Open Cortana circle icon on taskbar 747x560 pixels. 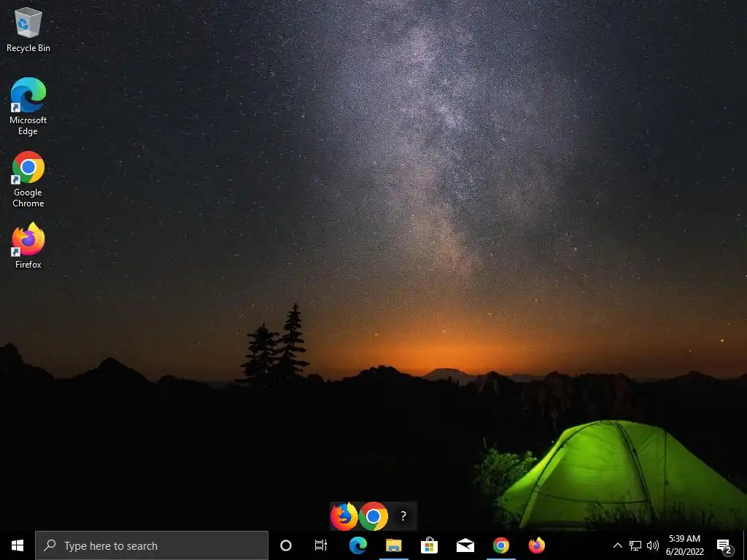coord(286,545)
